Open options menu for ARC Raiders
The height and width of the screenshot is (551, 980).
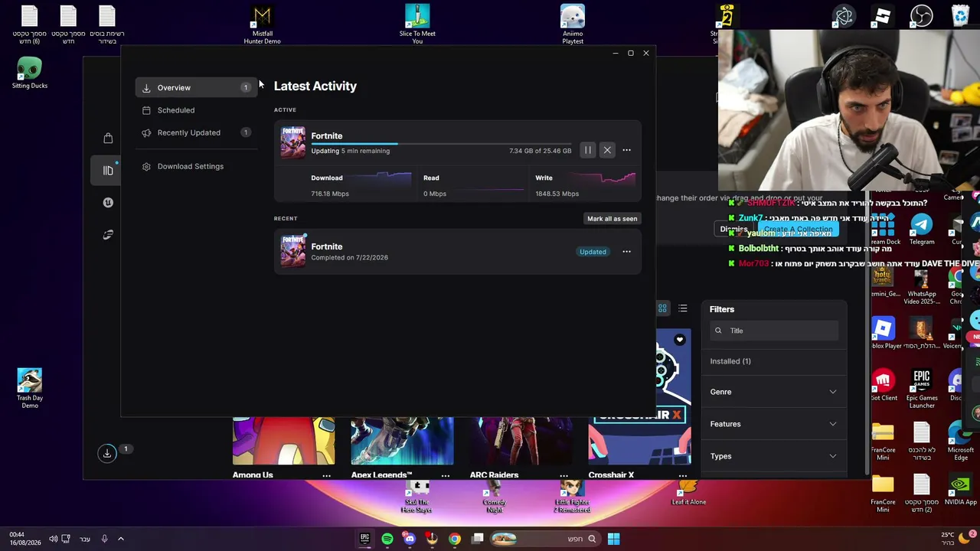(x=563, y=475)
